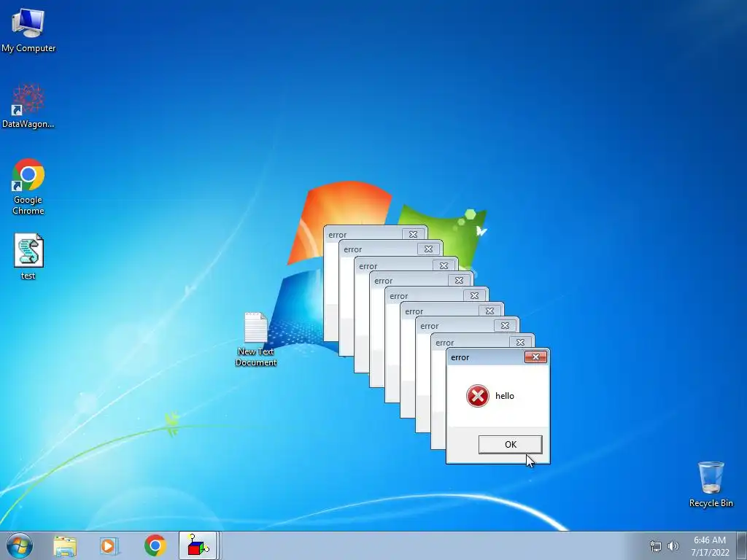Close the rearmost error dialog
747x560 pixels.
(x=413, y=234)
